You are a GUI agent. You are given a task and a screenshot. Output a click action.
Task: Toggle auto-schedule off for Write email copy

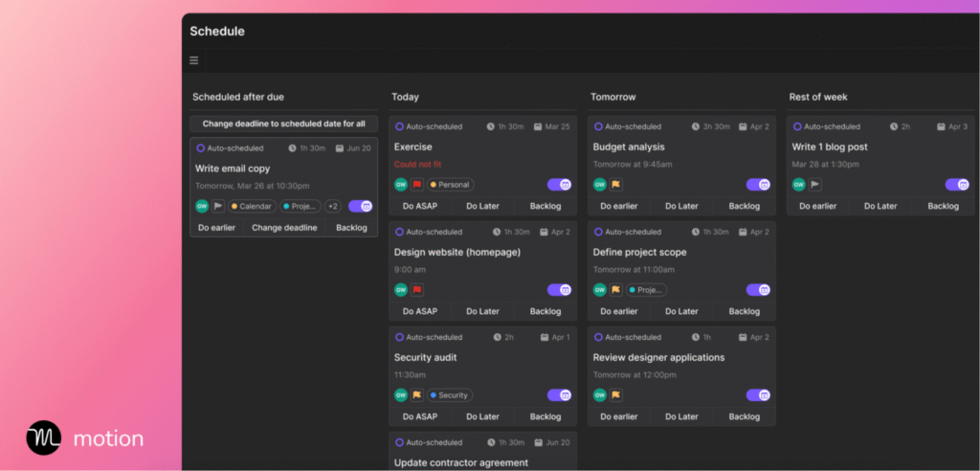tap(361, 206)
